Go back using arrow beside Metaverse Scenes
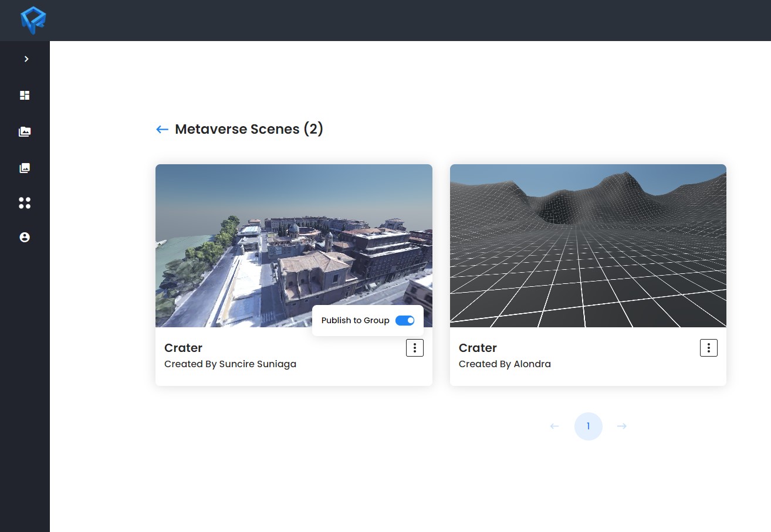The width and height of the screenshot is (771, 532). pyautogui.click(x=162, y=129)
